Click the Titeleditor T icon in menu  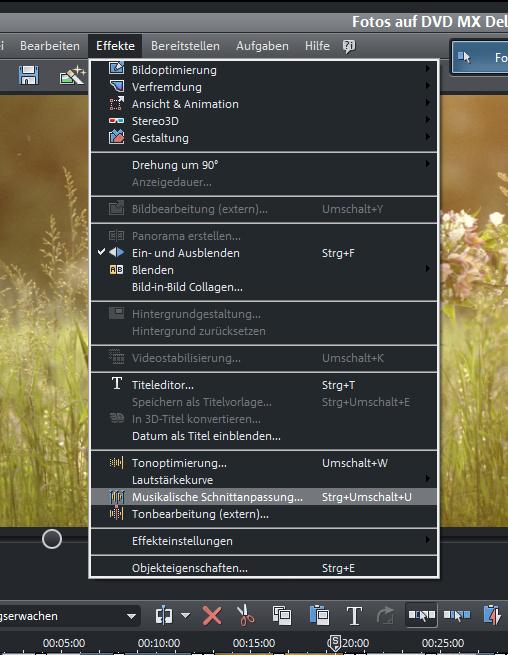(x=117, y=383)
